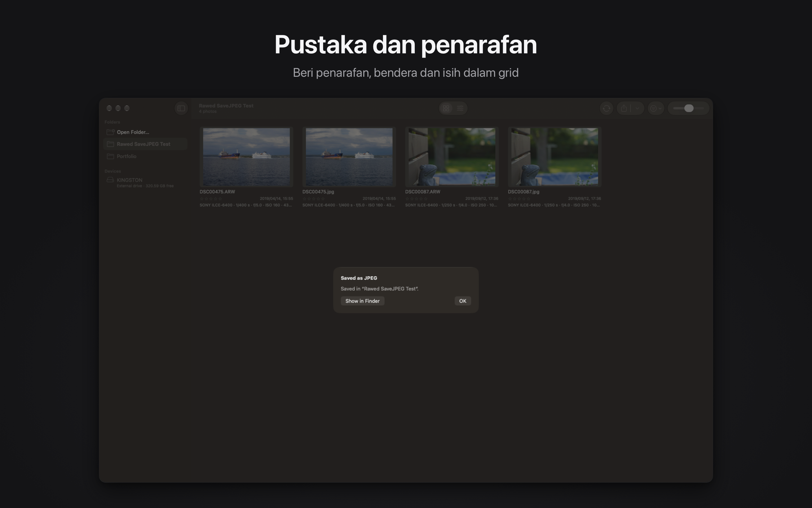Click the 4 photos count label
Screen dimensions: 812x508
[x=208, y=111]
